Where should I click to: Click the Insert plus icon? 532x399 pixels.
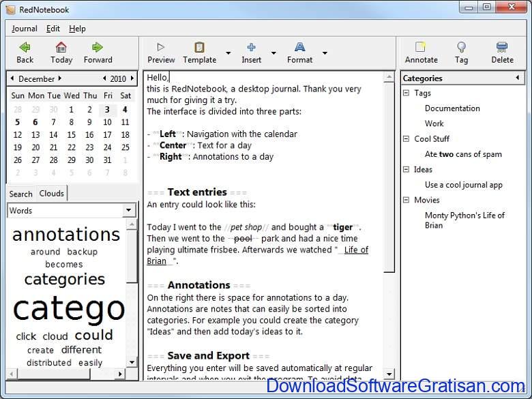[252, 47]
